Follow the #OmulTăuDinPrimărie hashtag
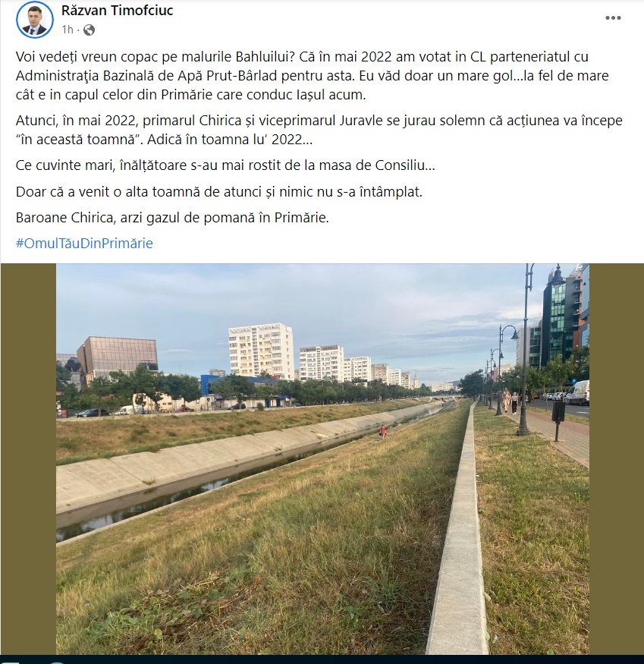This screenshot has width=644, height=664. (84, 243)
